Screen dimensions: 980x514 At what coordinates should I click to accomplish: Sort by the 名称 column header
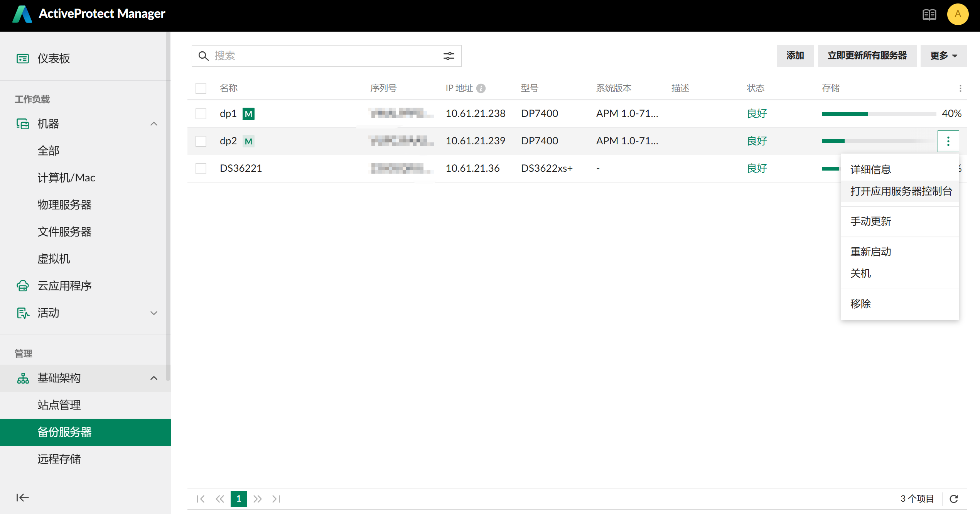click(228, 88)
